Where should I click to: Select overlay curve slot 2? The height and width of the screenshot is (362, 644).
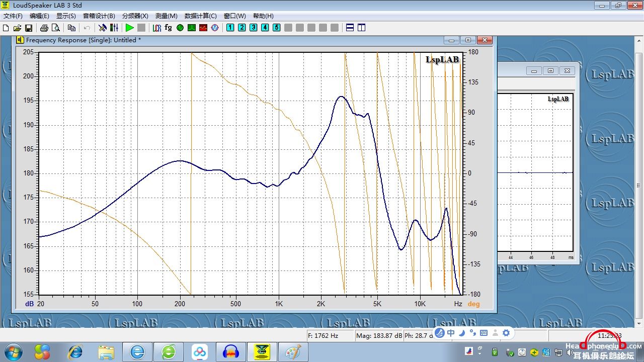click(242, 28)
